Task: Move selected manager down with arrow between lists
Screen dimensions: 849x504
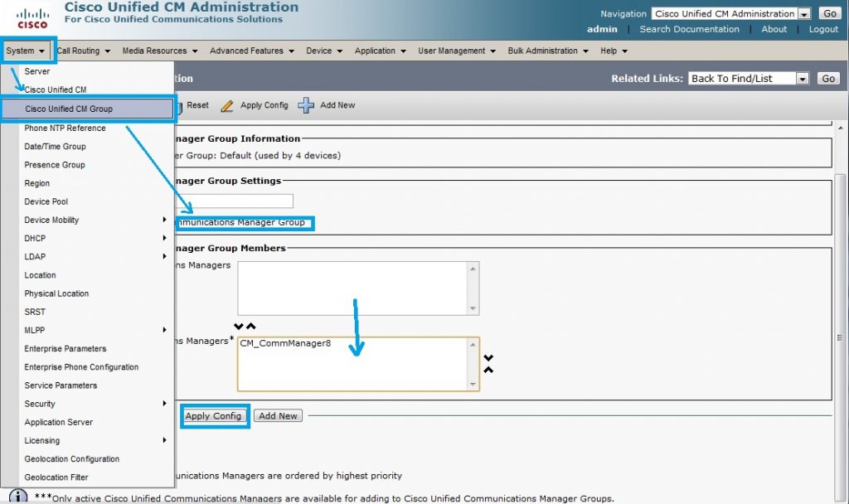Action: click(238, 326)
